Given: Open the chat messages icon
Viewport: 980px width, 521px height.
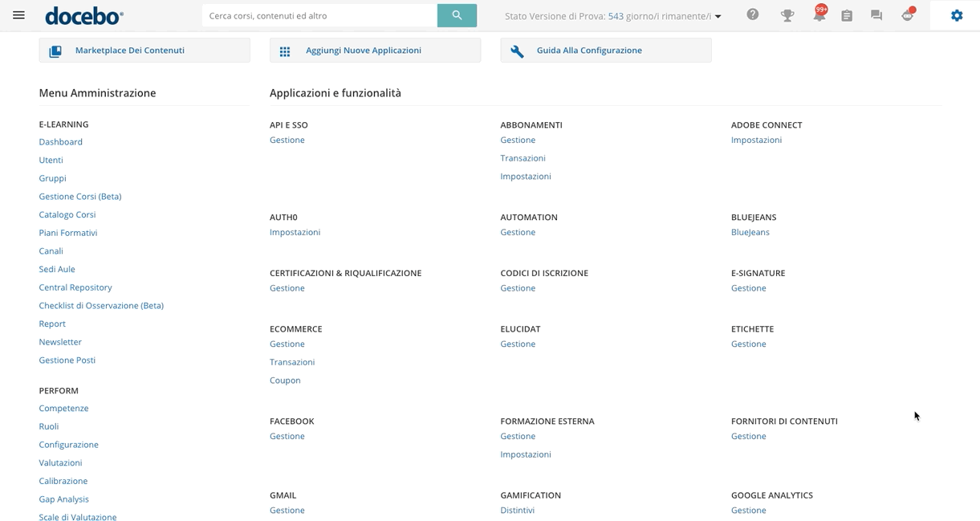Looking at the screenshot, I should click(876, 15).
